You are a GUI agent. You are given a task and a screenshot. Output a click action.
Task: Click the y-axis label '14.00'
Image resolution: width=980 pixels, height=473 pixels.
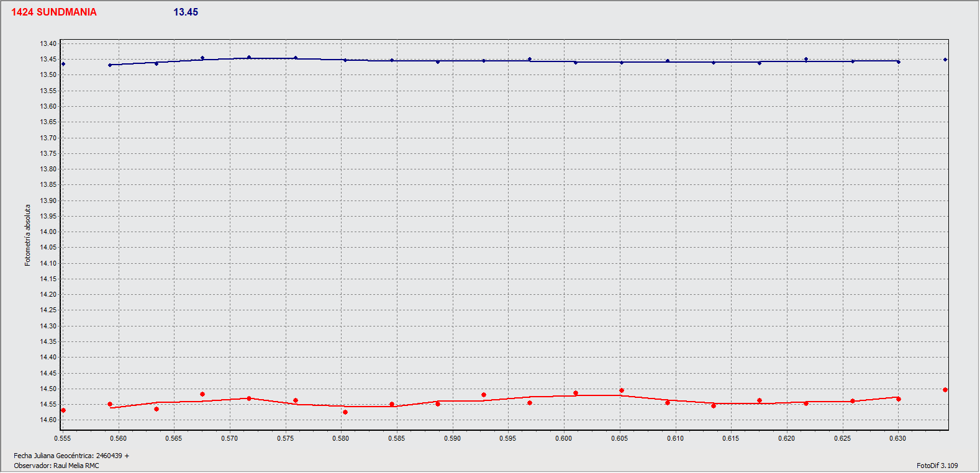coord(48,232)
